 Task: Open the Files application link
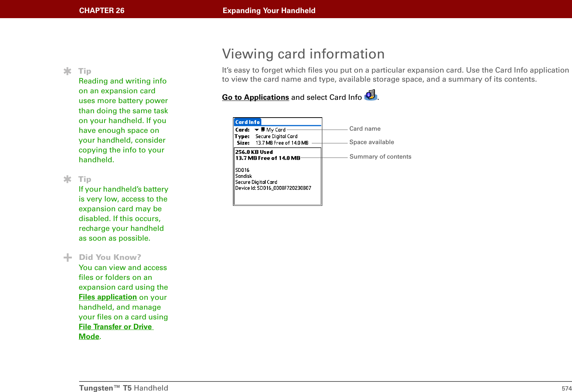(108, 297)
